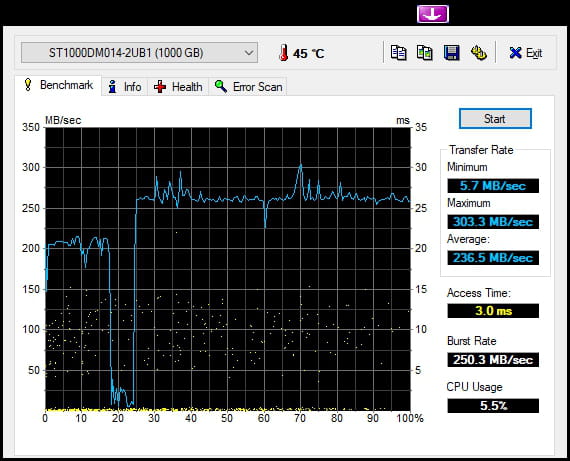570x461 pixels.
Task: Click the red cross Health icon
Action: (160, 87)
